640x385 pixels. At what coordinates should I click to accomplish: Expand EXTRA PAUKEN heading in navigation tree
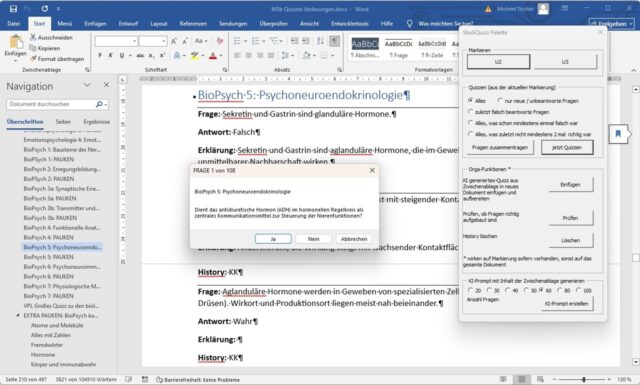18,316
